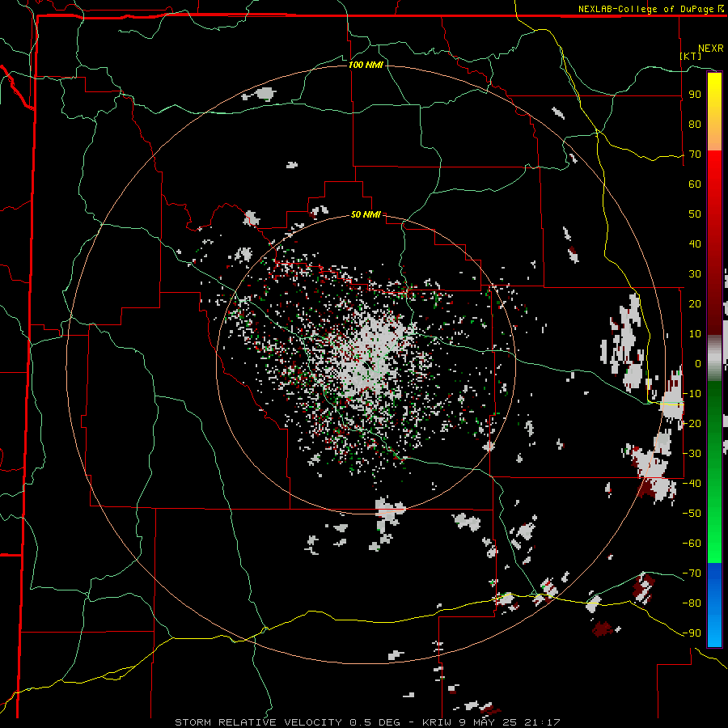Click the -10 value on velocity scale
The image size is (728, 728).
click(692, 394)
